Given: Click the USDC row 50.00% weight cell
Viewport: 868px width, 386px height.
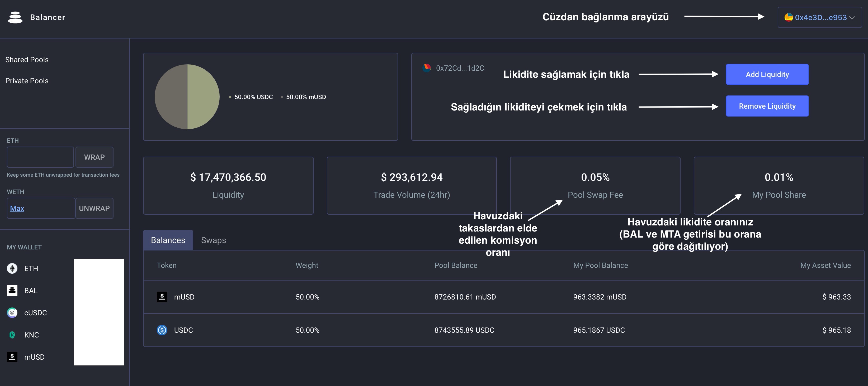Looking at the screenshot, I should 308,330.
